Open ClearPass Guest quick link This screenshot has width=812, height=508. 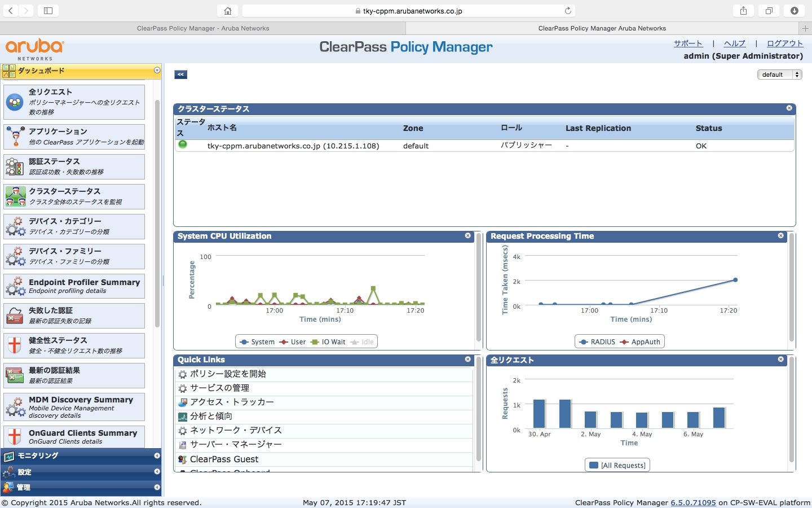pos(224,459)
